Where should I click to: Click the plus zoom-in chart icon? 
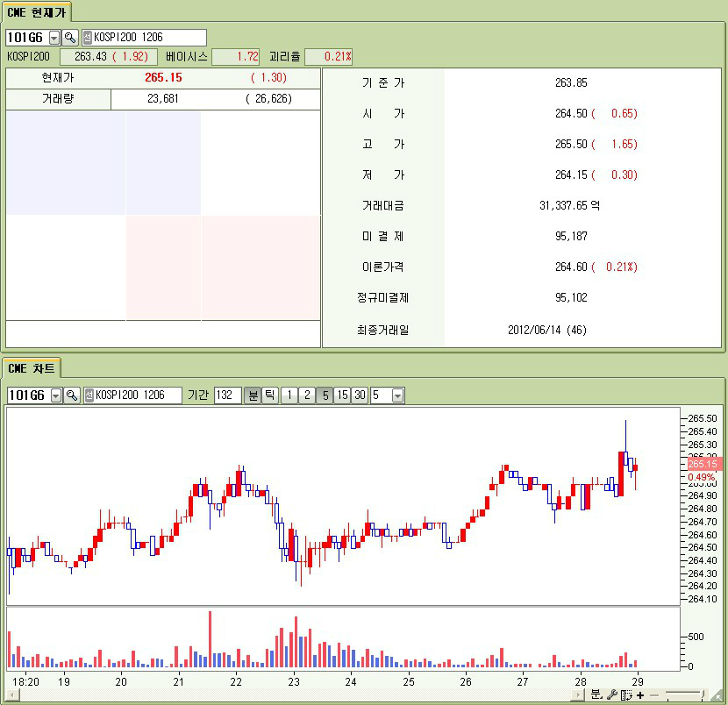[640, 694]
